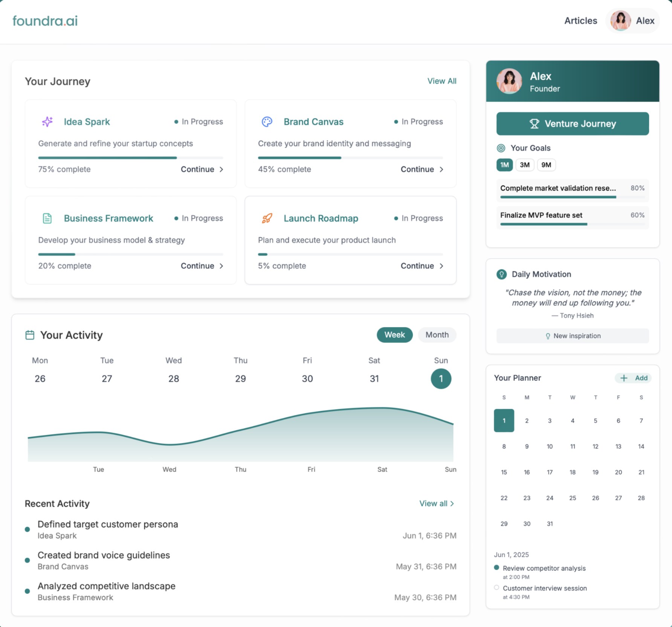Switch activity view to Month
Viewport: 672px width, 627px height.
coord(437,335)
